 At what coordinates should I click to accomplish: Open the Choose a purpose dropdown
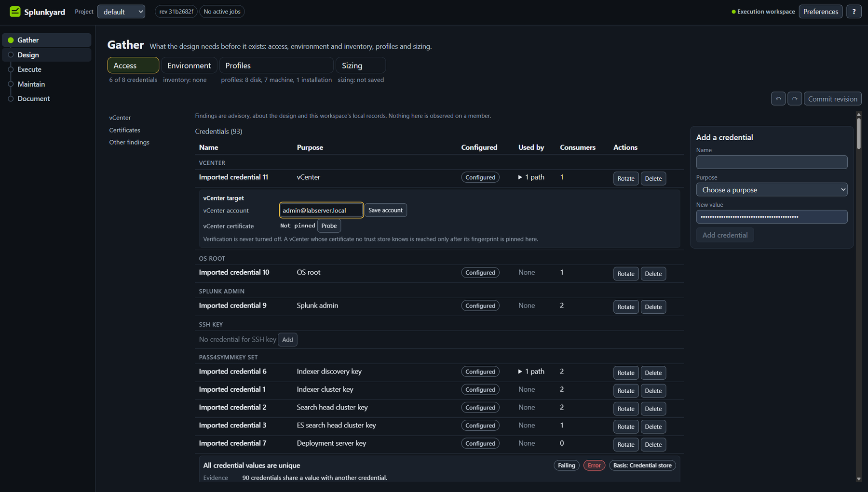point(772,190)
